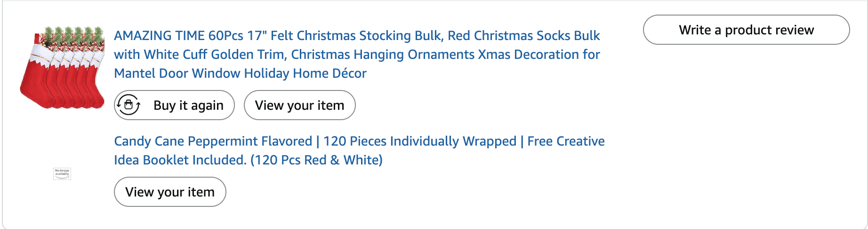The image size is (868, 229).
Task: Click the Buy it again cart icon
Action: [x=129, y=105]
